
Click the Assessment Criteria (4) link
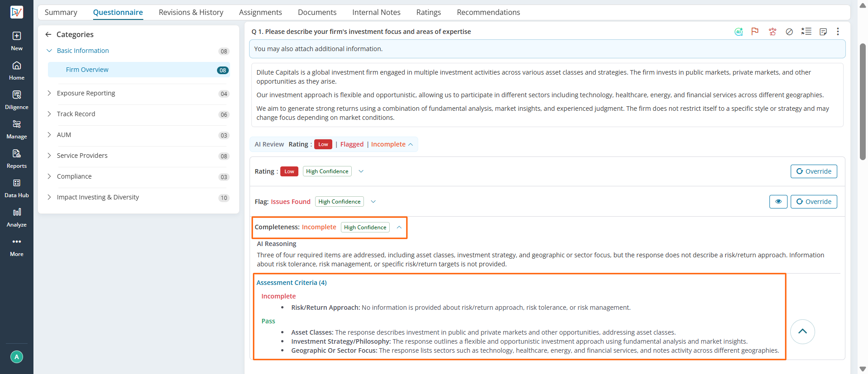[292, 283]
